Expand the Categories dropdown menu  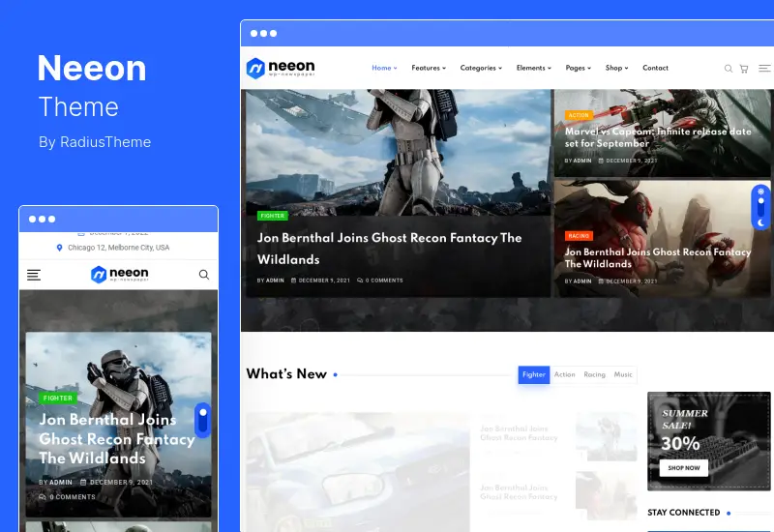coord(481,68)
